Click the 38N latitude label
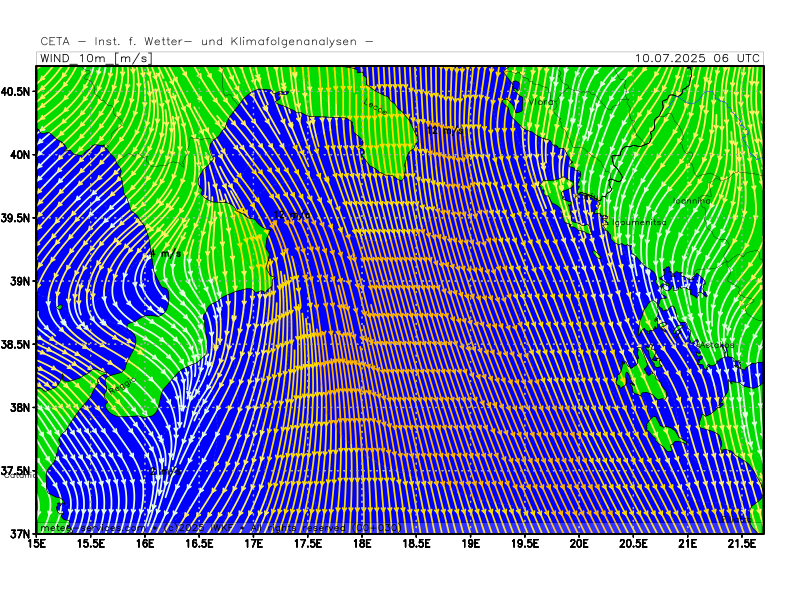This screenshot has height=600, width=800. coord(19,408)
